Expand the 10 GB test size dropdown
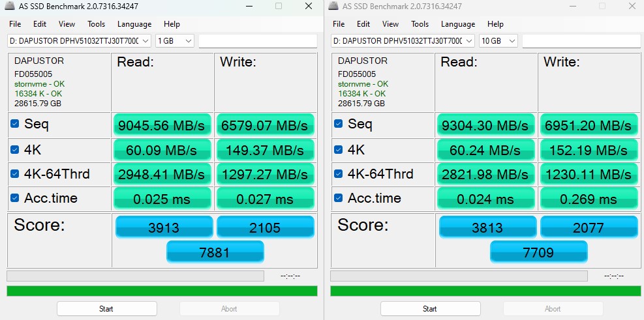The height and width of the screenshot is (320, 644). point(498,40)
